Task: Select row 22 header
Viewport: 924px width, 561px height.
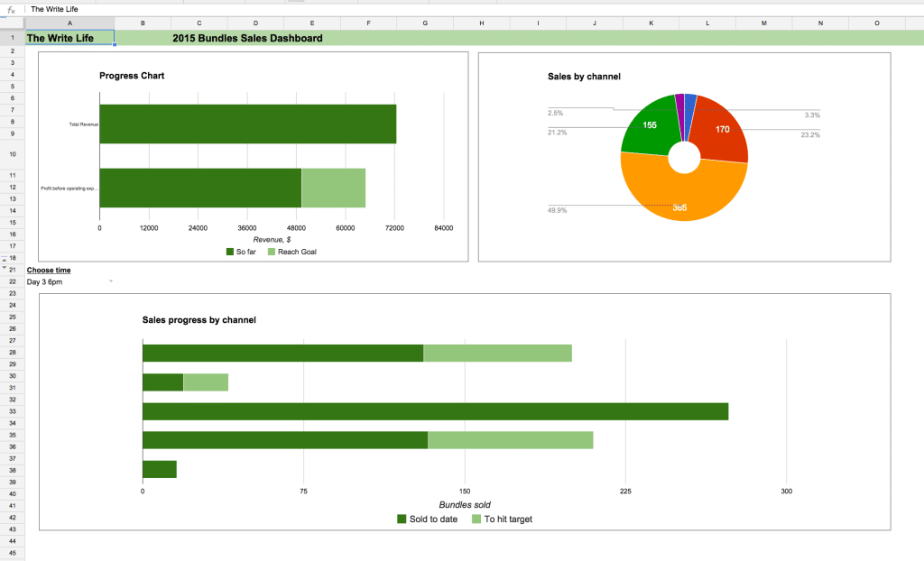Action: 11,280
